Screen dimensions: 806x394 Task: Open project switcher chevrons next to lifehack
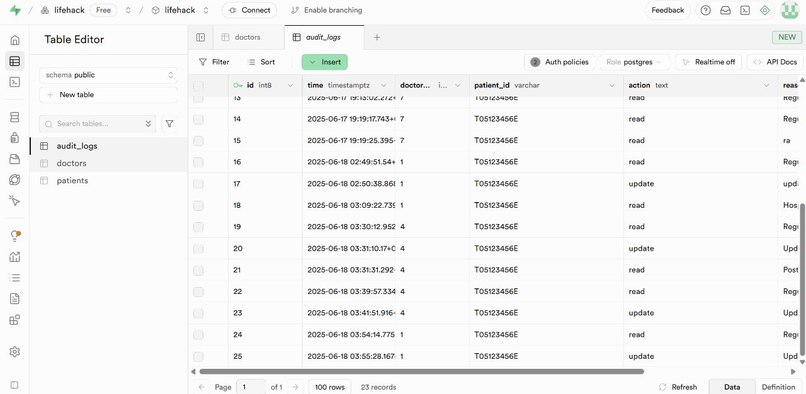tap(206, 10)
